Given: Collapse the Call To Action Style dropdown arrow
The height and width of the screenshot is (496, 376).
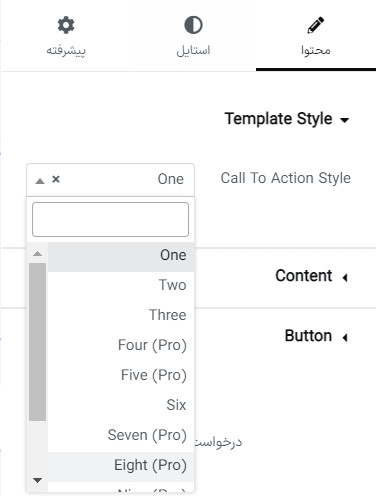Looking at the screenshot, I should click(40, 181).
